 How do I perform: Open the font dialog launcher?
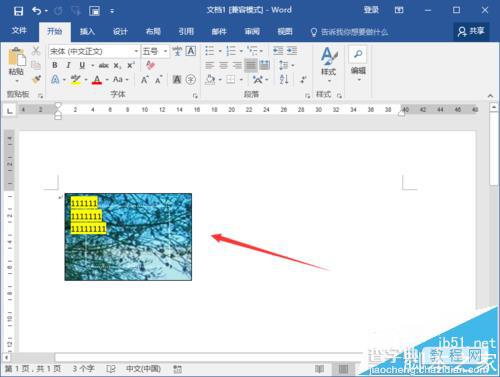point(195,96)
